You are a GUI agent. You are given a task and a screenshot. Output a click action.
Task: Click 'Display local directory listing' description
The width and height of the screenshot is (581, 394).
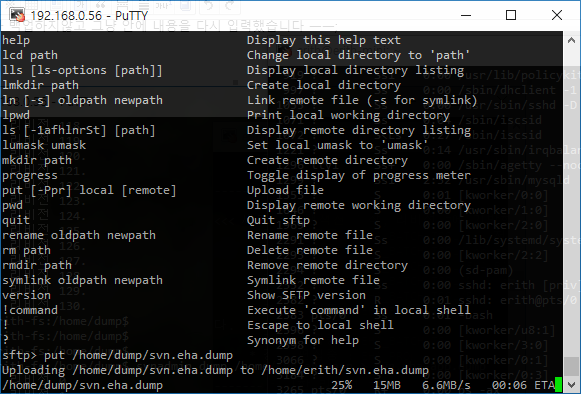point(355,70)
